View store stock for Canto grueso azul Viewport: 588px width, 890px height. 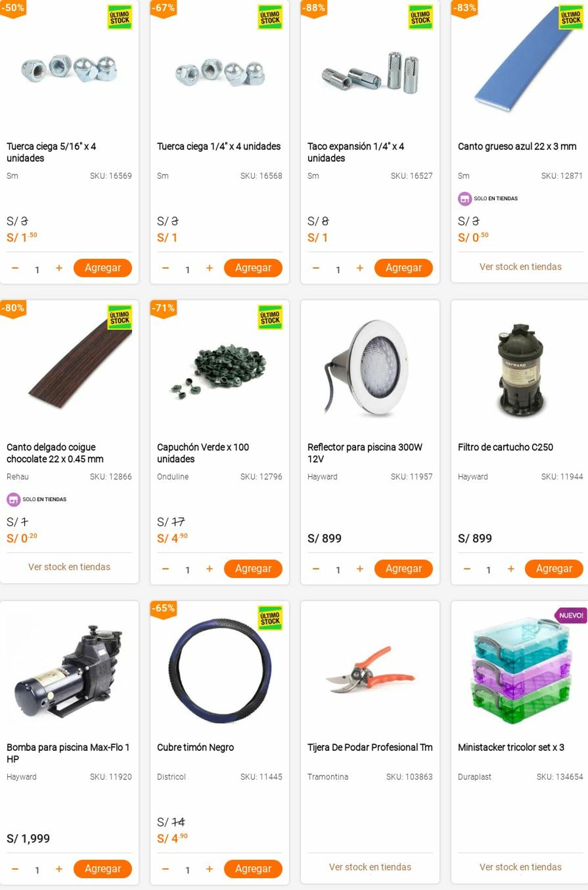tap(520, 267)
